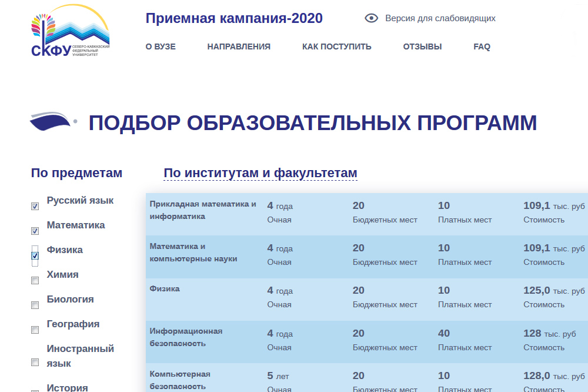Uncheck the Математика checkbox

[35, 231]
